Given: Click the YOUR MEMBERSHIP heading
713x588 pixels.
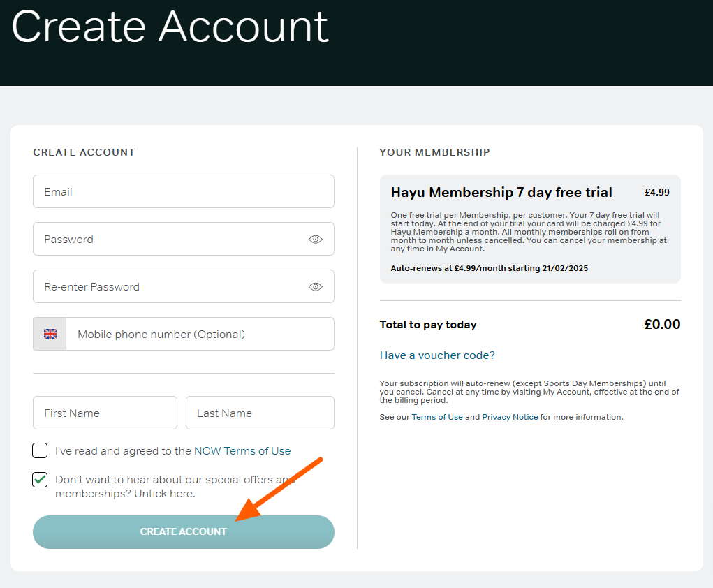Looking at the screenshot, I should point(434,152).
